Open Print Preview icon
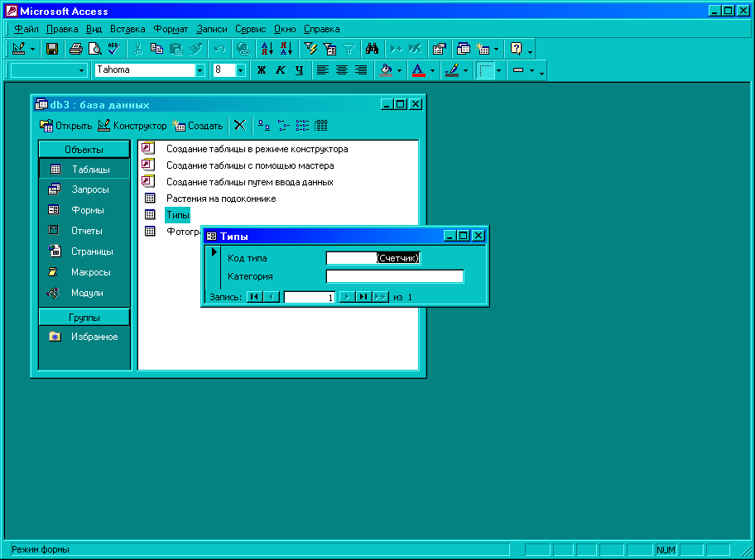 tap(95, 49)
